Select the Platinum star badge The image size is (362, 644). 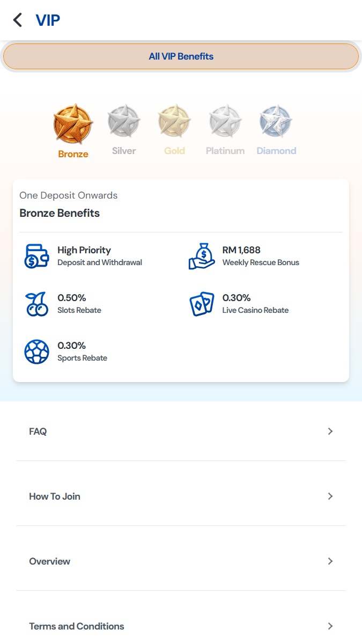pos(225,121)
